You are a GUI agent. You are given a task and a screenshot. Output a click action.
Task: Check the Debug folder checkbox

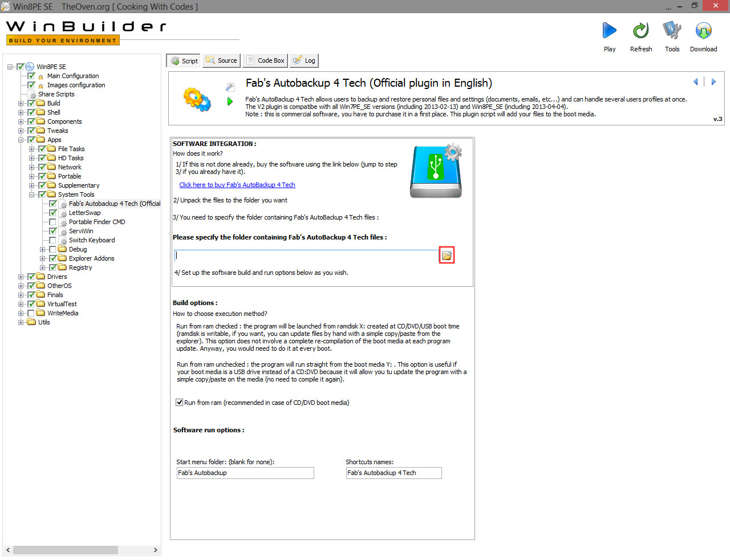pyautogui.click(x=53, y=249)
